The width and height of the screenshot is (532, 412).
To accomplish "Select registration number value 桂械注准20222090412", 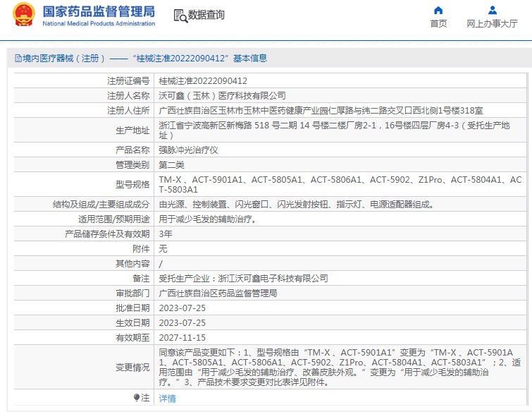I will (203, 81).
